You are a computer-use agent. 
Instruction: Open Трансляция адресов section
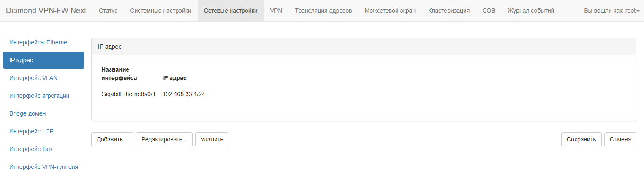(323, 11)
